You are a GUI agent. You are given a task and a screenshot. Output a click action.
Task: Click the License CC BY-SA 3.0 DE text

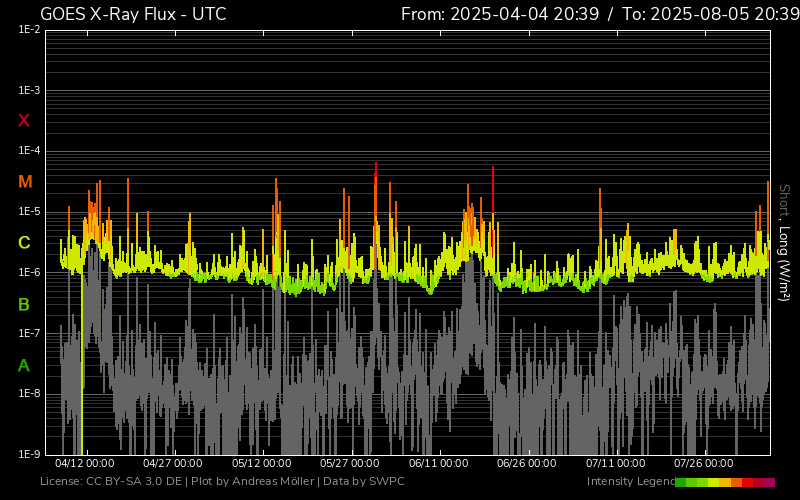111,482
